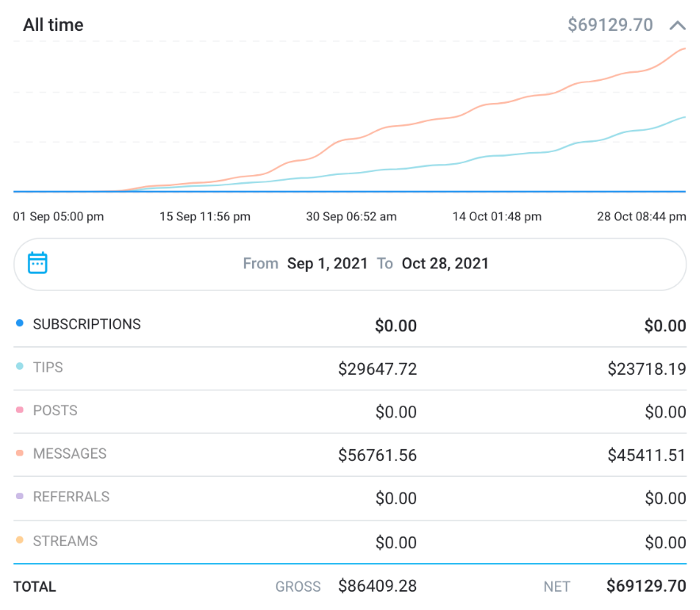This screenshot has height=610, width=700.
Task: Click the purple Referrals legend dot
Action: (20, 497)
